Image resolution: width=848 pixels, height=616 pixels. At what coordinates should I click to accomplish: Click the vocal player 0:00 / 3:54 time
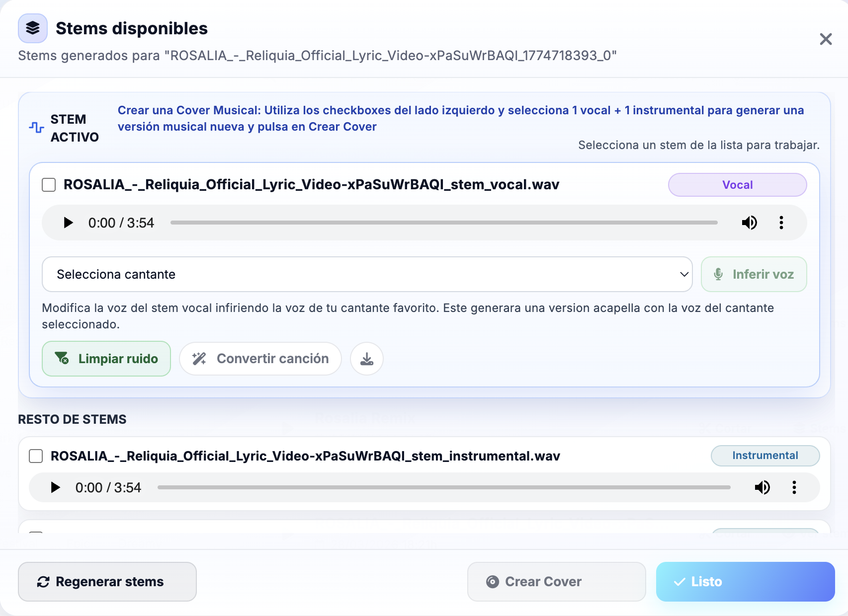(x=121, y=223)
